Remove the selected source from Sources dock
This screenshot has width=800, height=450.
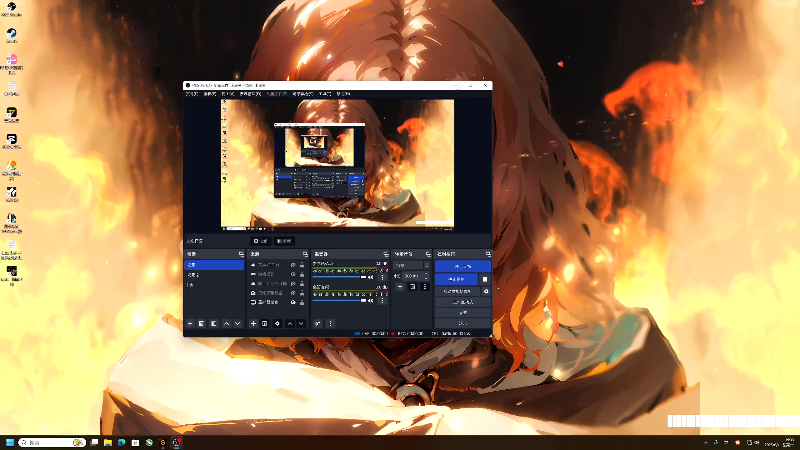[x=264, y=323]
